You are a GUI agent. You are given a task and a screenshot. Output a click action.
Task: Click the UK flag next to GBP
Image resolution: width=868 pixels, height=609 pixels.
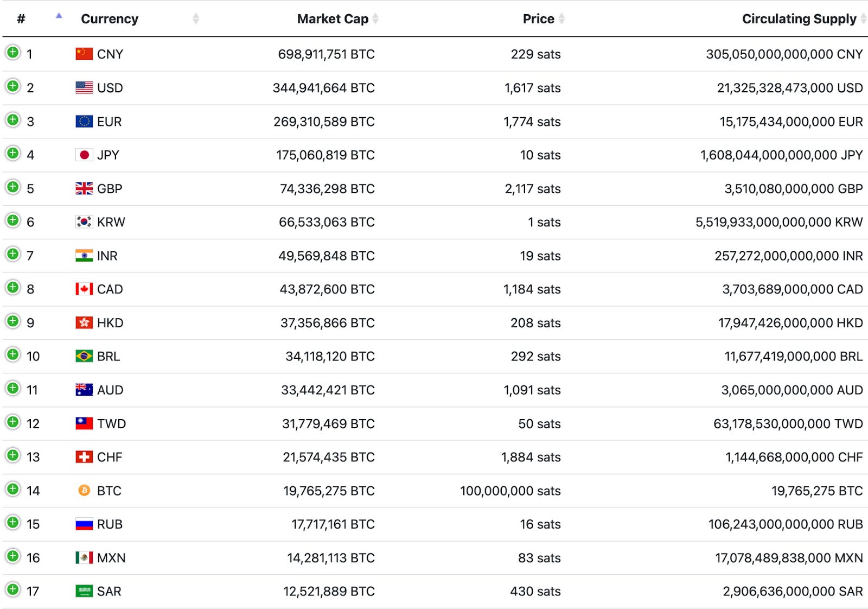[84, 188]
